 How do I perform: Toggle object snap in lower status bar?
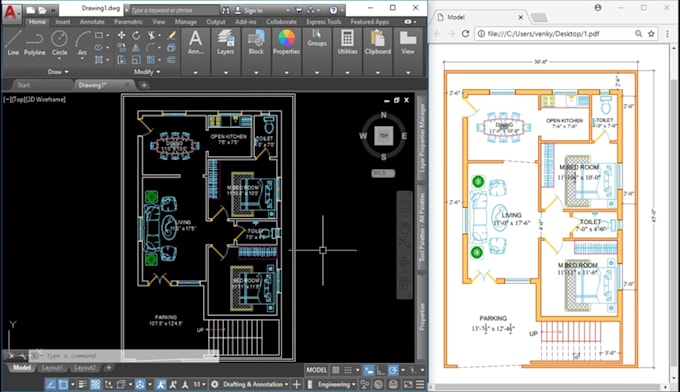pos(63,384)
